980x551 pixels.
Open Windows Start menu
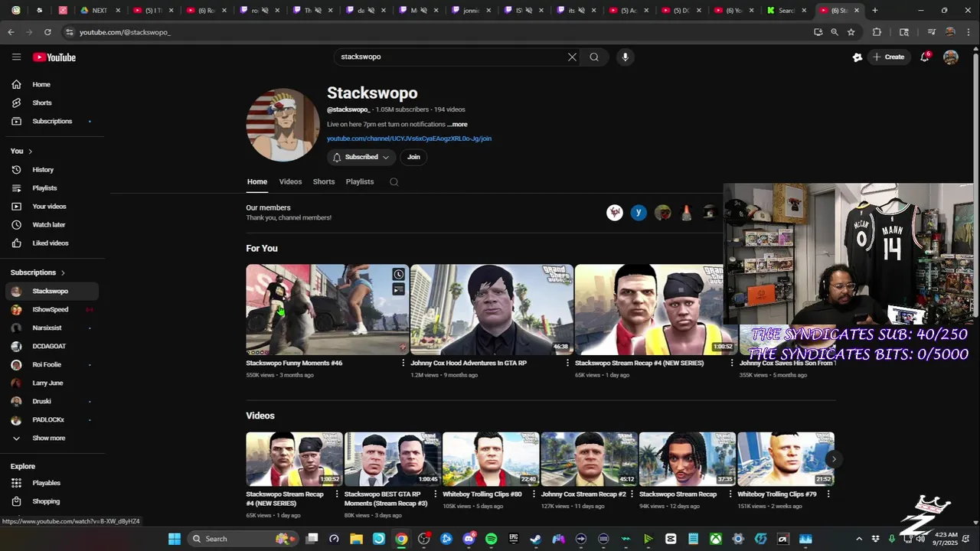click(175, 539)
